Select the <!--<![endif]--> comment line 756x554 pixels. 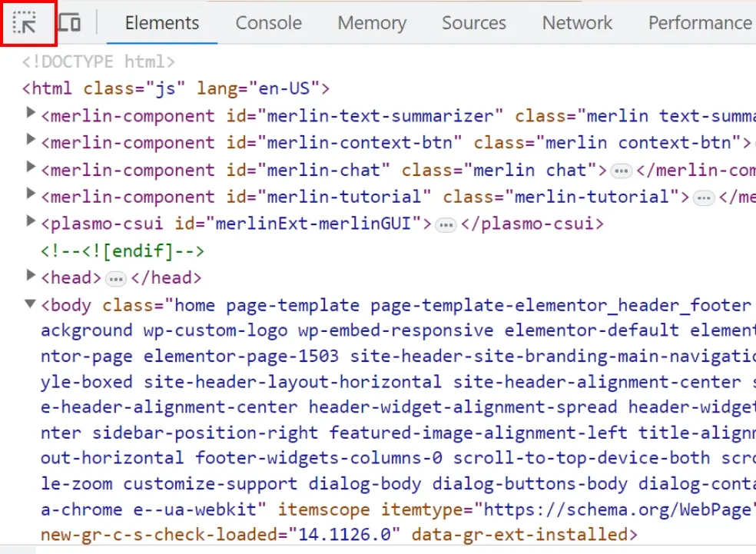click(x=122, y=251)
